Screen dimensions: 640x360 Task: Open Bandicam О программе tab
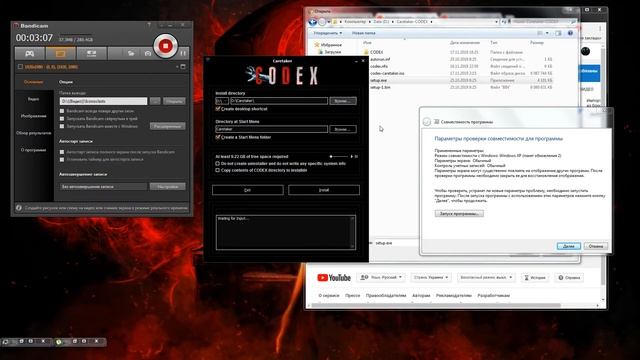pyautogui.click(x=33, y=150)
